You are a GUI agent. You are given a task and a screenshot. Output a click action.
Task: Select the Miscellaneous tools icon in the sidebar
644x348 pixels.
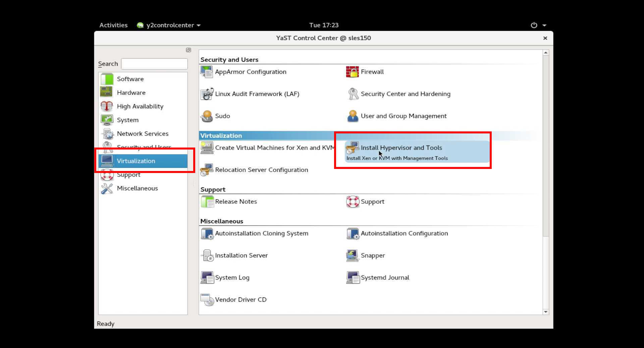[x=107, y=188]
